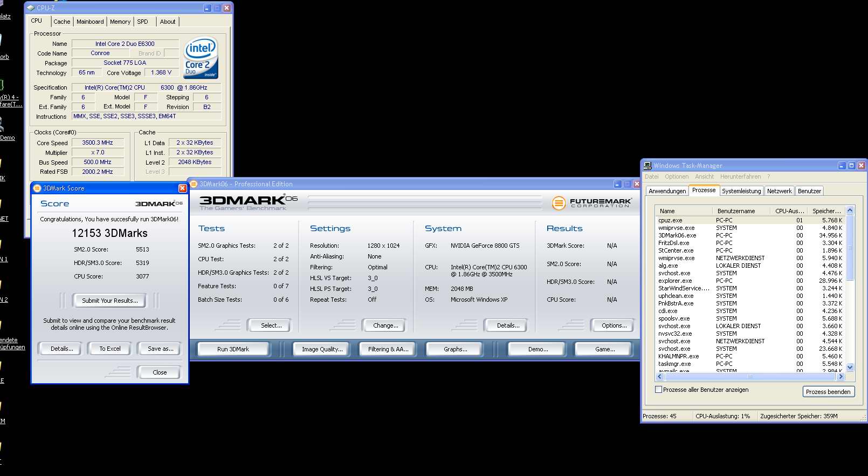Click process list scroll up arrow
Viewport: 868px width, 476px height.
coord(850,210)
